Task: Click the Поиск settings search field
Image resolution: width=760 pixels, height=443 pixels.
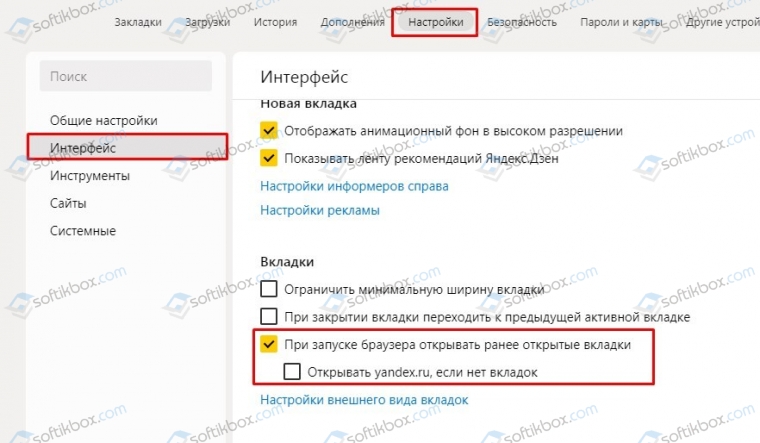Action: point(126,76)
